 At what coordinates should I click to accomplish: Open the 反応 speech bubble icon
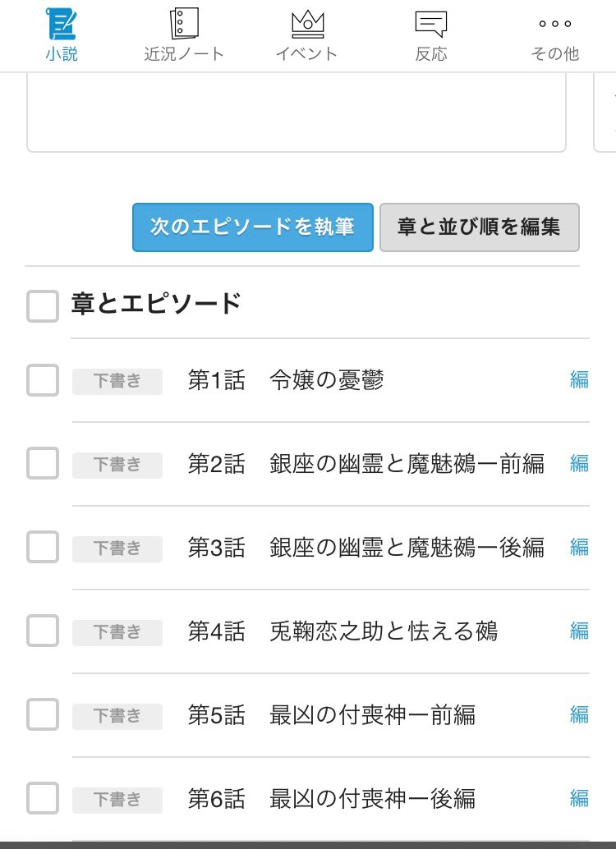(430, 24)
